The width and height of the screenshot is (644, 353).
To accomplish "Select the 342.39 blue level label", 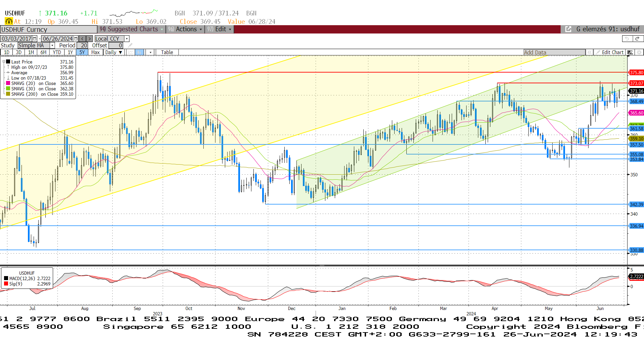I will pyautogui.click(x=636, y=205).
